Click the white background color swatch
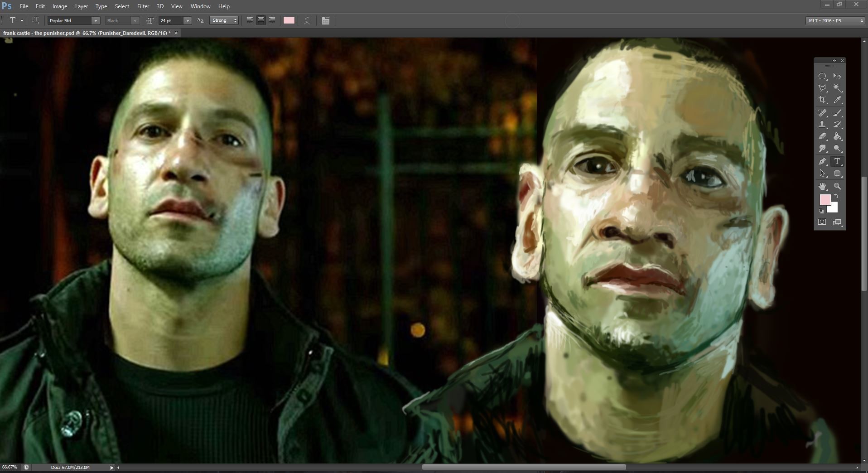This screenshot has width=868, height=473. pyautogui.click(x=834, y=209)
